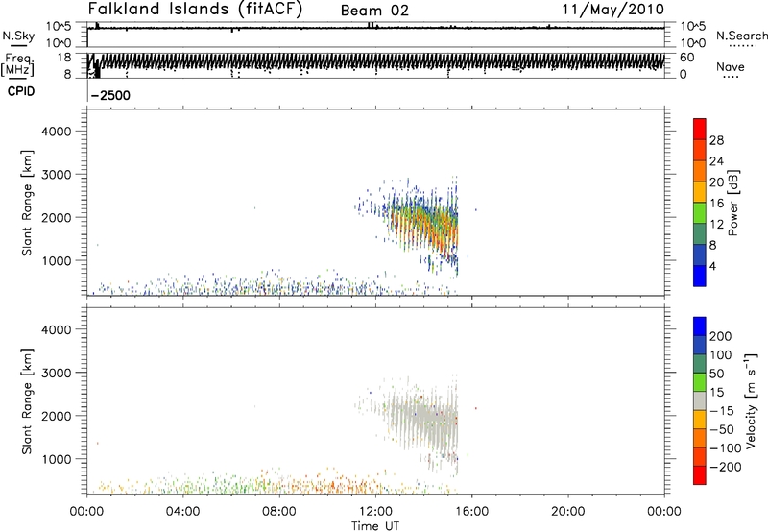Click the red top segment of Power color bar

point(700,129)
